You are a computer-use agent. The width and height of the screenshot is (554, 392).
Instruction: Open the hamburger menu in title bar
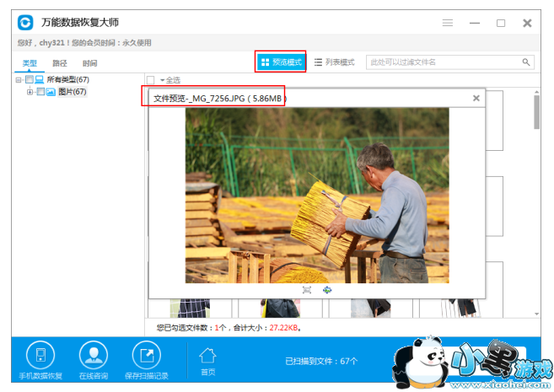(x=448, y=23)
